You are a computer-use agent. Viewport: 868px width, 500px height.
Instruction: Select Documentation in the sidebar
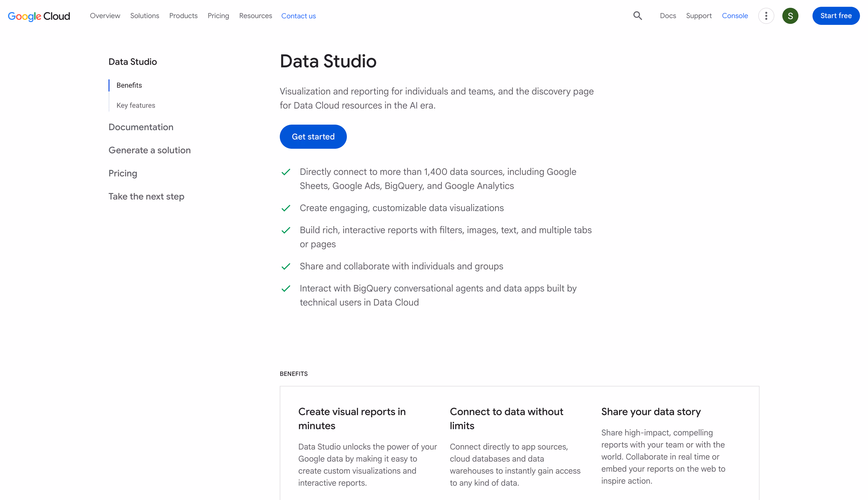(x=141, y=127)
